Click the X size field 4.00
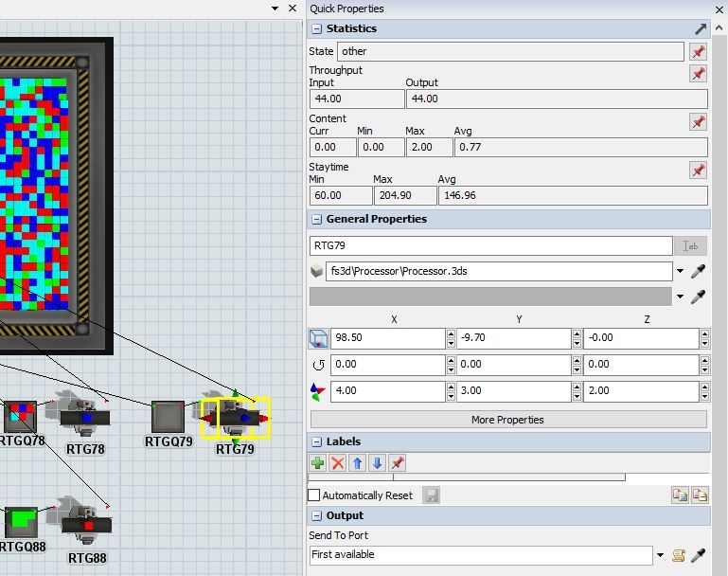 (388, 391)
